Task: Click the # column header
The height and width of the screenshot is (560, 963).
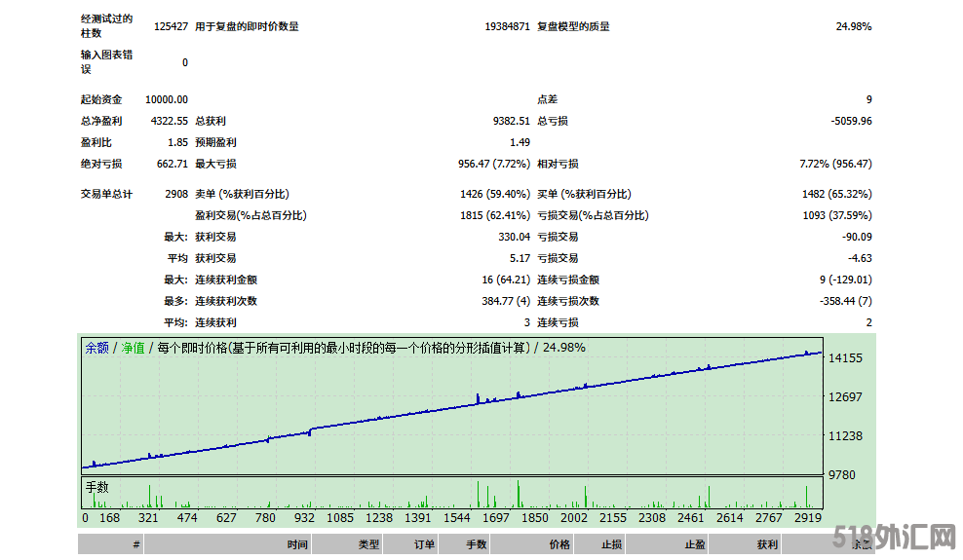Action: coord(136,545)
